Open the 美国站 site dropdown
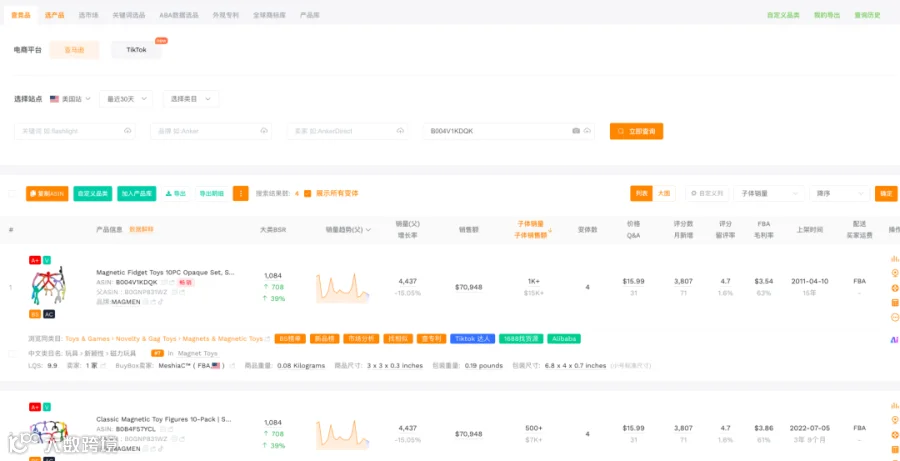The width and height of the screenshot is (900, 461). [70, 99]
